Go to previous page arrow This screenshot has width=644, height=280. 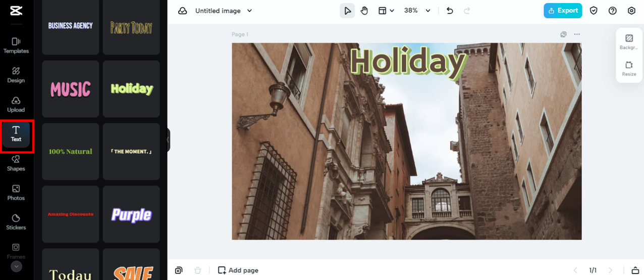(575, 270)
